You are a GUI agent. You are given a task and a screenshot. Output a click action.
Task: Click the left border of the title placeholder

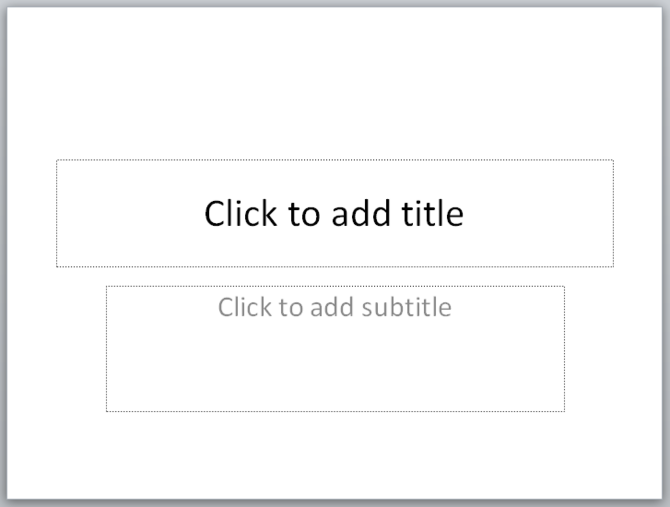[57, 213]
